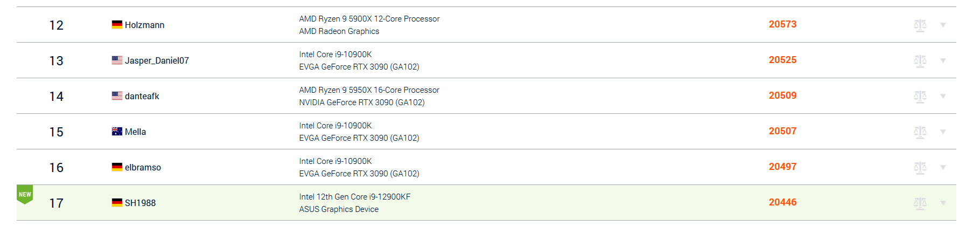Expand rank 15 Mella row details
Image resolution: width=980 pixels, height=226 pixels.
(x=943, y=132)
